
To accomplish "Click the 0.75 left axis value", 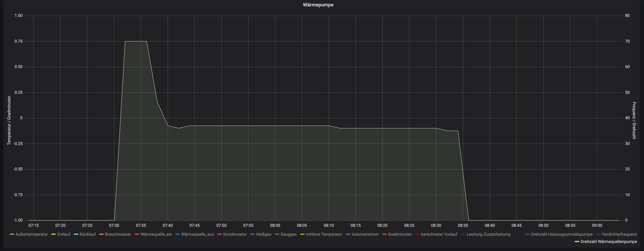I will point(19,41).
